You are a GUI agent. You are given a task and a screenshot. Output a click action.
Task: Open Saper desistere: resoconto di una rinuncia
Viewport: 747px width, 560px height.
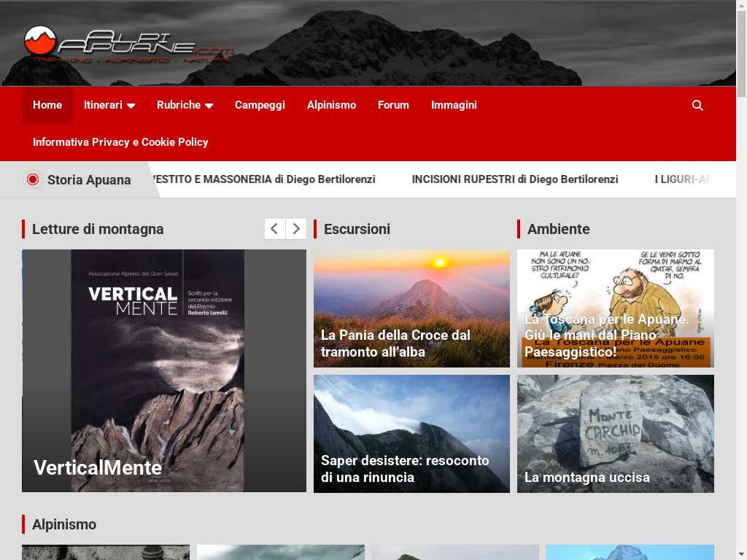coord(405,469)
